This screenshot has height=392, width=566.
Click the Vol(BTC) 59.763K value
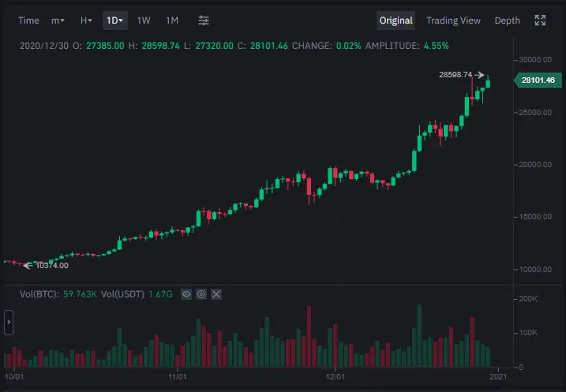click(80, 294)
